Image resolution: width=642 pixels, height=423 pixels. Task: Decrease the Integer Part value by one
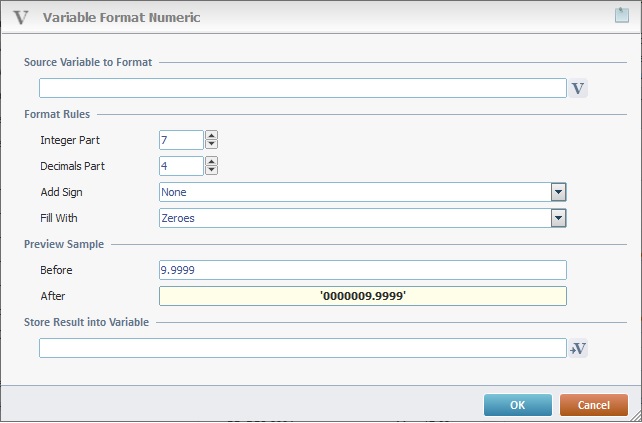[211, 145]
